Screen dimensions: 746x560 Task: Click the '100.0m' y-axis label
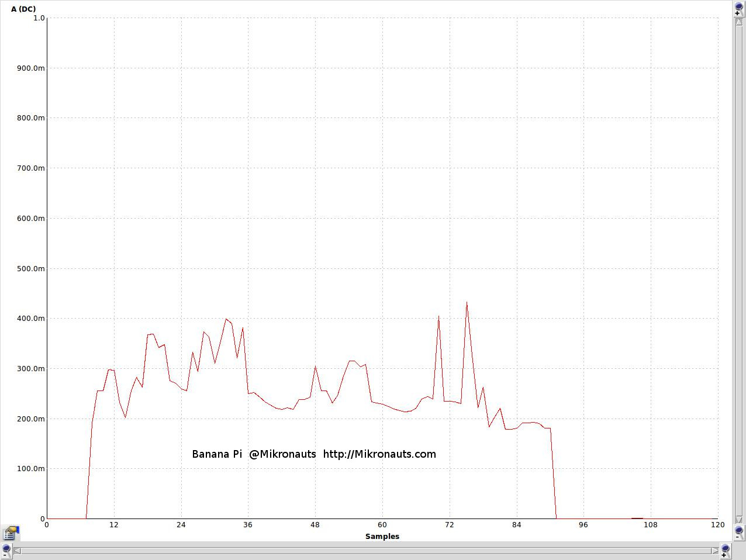(31, 469)
